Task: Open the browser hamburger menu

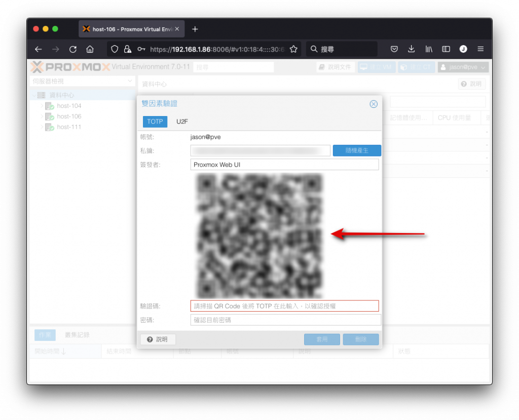Action: pos(480,49)
